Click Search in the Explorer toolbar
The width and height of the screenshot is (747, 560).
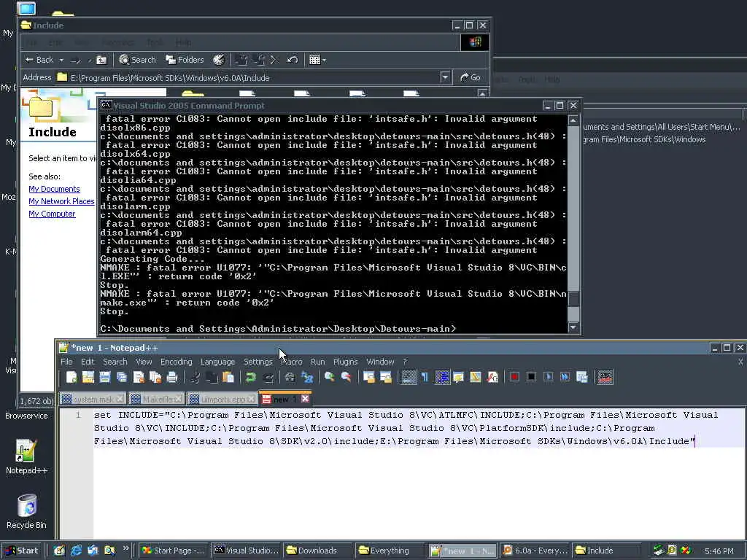[x=137, y=60]
